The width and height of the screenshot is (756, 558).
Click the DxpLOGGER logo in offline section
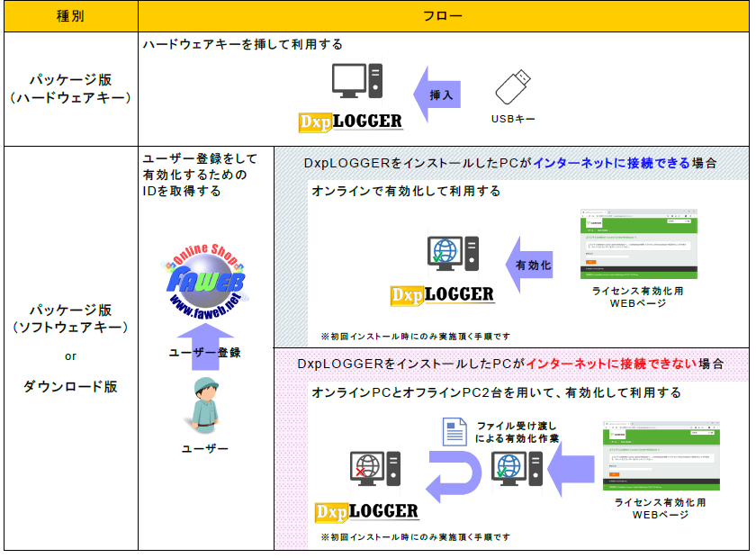(367, 511)
